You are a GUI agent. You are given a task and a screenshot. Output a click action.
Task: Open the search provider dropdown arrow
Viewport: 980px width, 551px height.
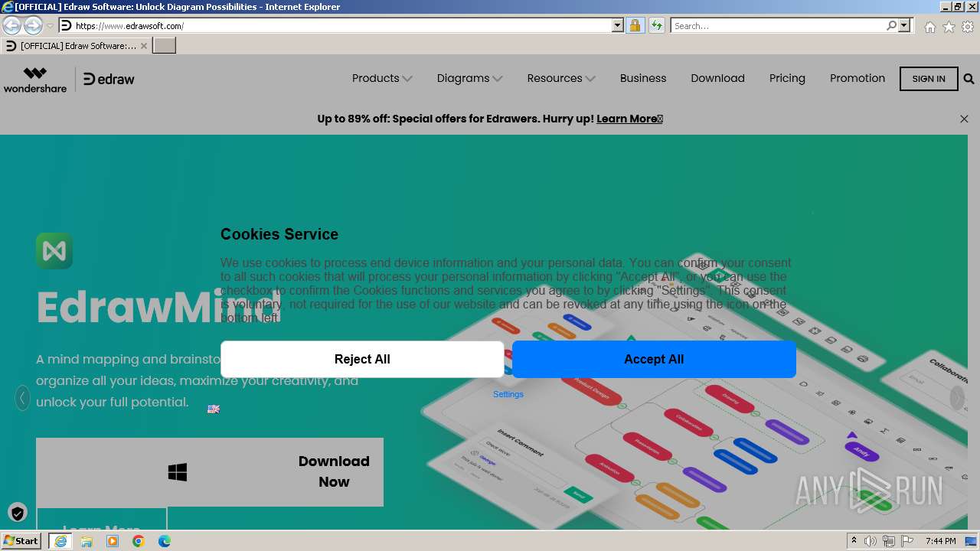coord(904,25)
